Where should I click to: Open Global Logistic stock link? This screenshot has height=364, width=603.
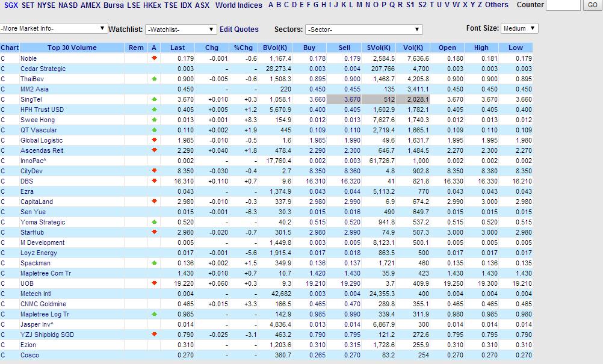(x=42, y=140)
